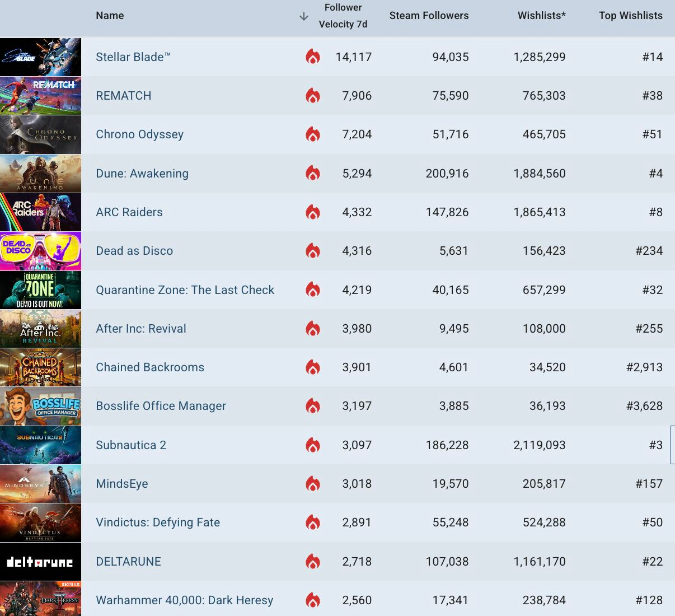Open the Stellar Blade game thumbnail
This screenshot has width=675, height=616.
pos(40,57)
